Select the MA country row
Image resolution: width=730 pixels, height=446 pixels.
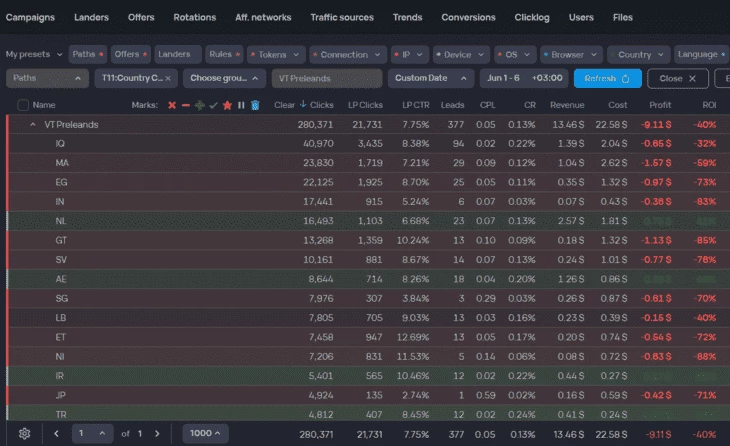(368, 163)
